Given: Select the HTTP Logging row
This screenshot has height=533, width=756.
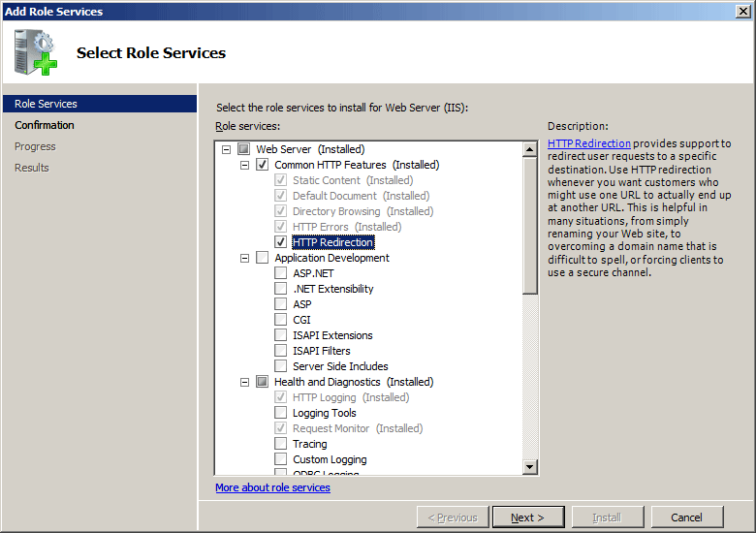Looking at the screenshot, I should (x=351, y=397).
